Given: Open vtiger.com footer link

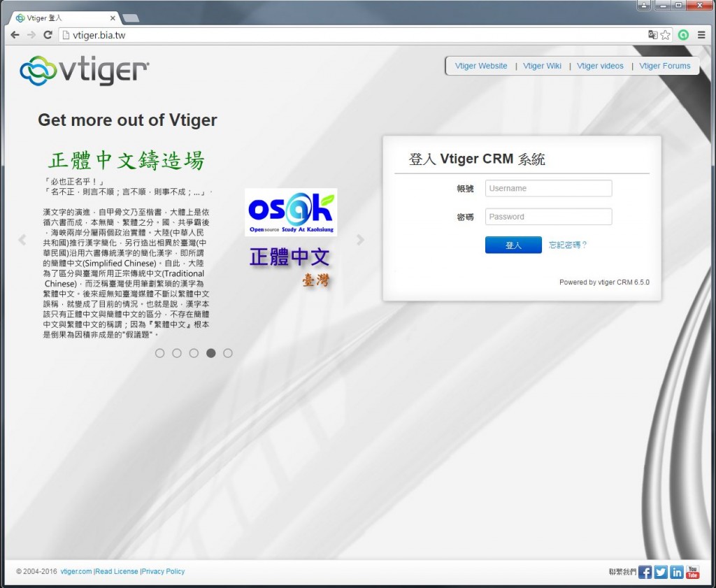Looking at the screenshot, I should click(x=76, y=571).
